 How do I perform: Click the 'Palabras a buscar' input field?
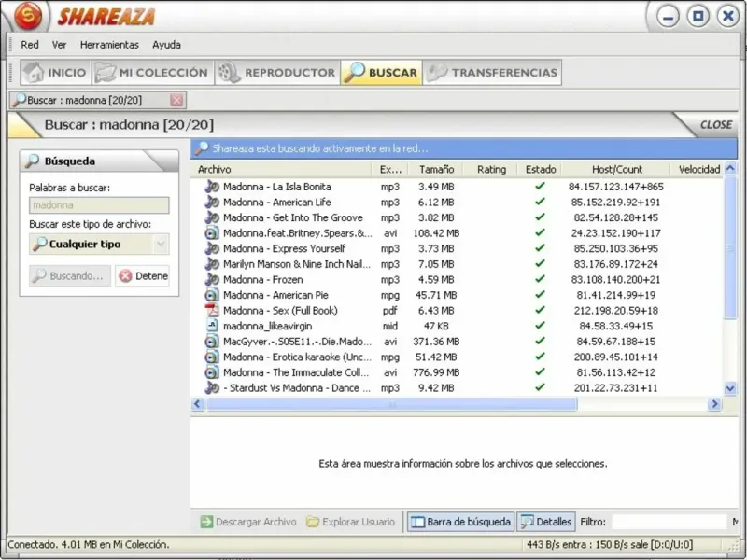coord(99,205)
